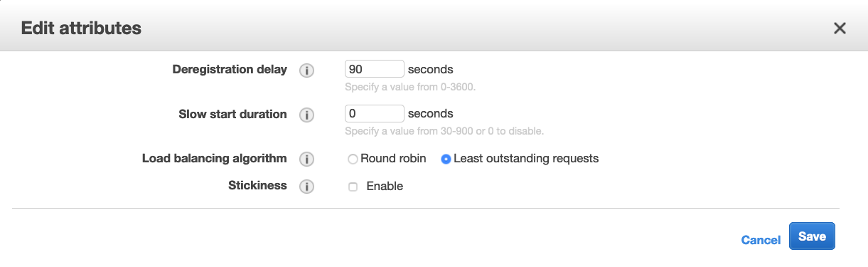Select the Least outstanding requests radio button
Viewport: 868px width, 267px height.
point(446,159)
